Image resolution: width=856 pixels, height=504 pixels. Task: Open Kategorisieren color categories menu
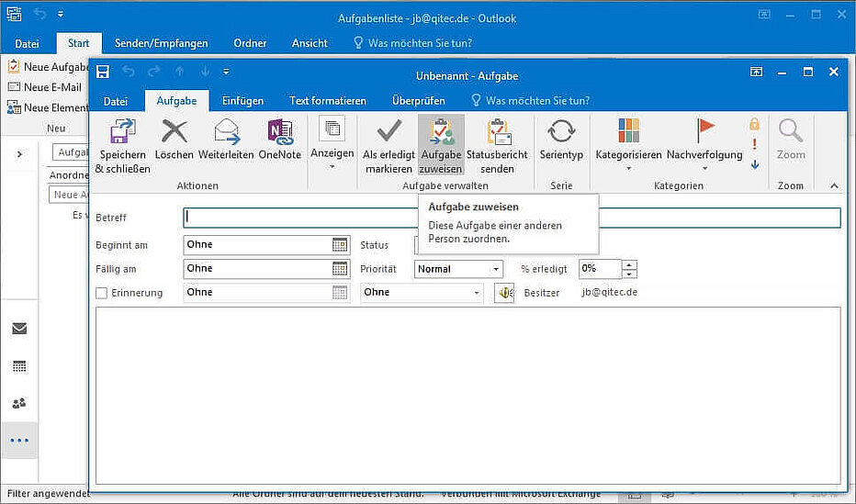628,144
